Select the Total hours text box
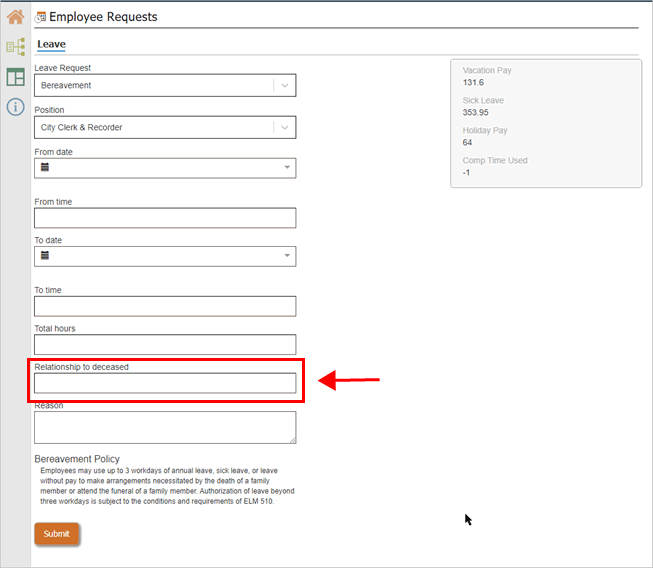The image size is (653, 568). point(165,344)
